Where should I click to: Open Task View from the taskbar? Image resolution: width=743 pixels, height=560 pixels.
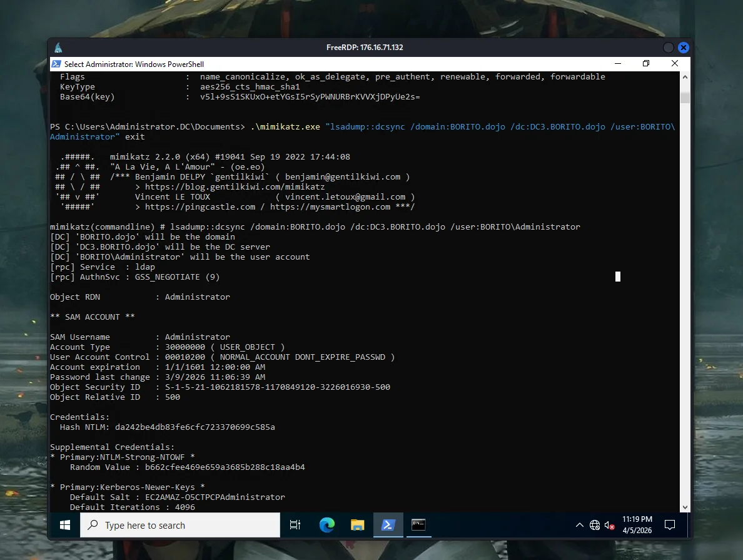coord(295,525)
